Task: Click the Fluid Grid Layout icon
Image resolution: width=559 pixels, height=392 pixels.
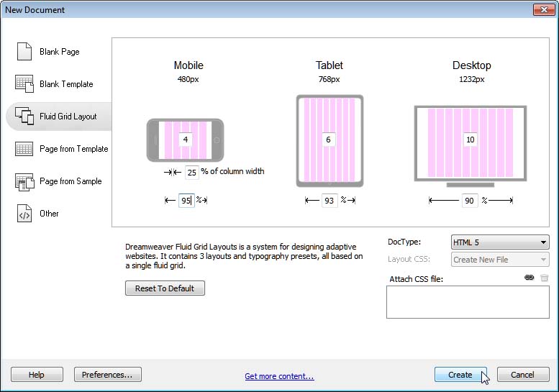Action: point(24,116)
